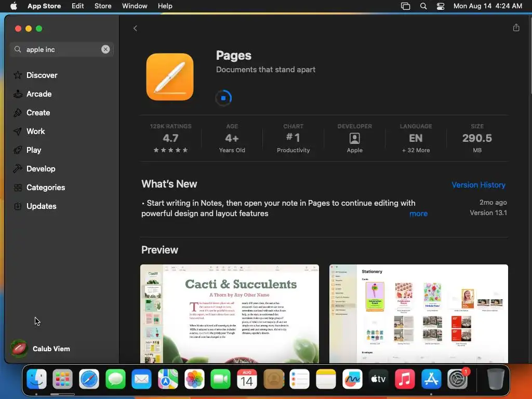Stop the Pages download in progress
Viewport: 532px width, 399px height.
point(223,98)
